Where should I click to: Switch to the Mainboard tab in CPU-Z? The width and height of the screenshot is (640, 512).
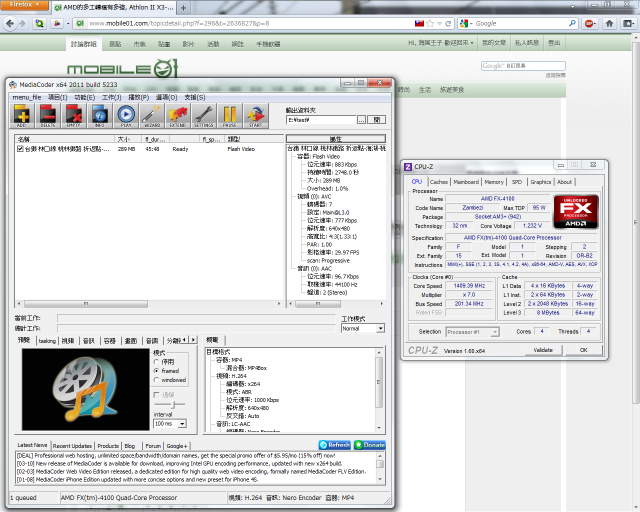(466, 182)
